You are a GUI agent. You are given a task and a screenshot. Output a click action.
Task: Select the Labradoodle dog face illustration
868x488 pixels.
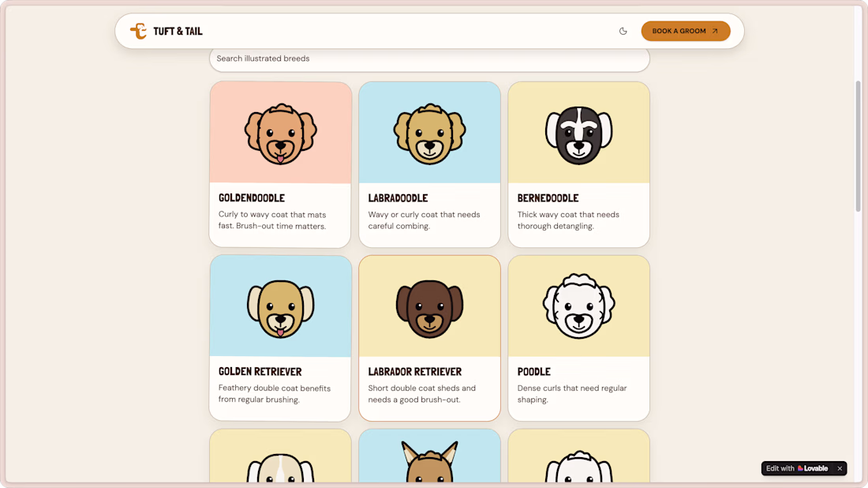click(x=429, y=134)
